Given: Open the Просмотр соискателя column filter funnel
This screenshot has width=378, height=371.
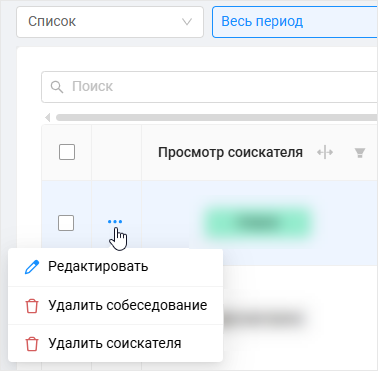Looking at the screenshot, I should 360,153.
